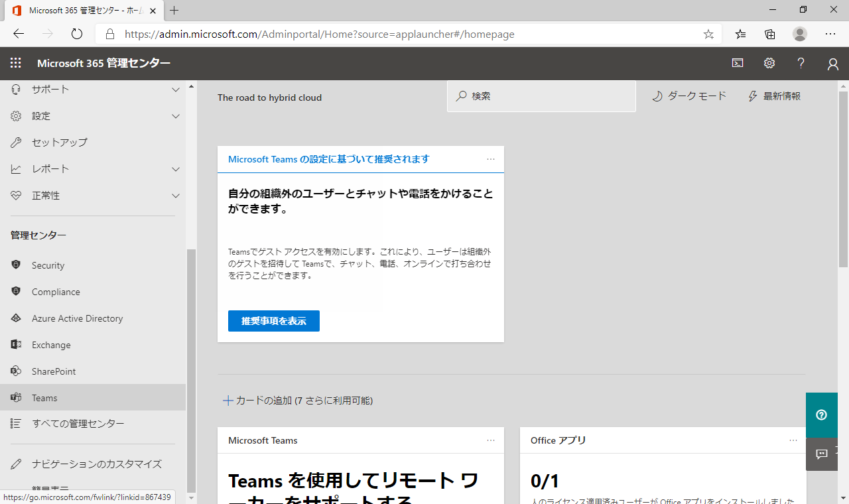Open the help question mark in header
This screenshot has height=504, width=849.
click(x=801, y=63)
